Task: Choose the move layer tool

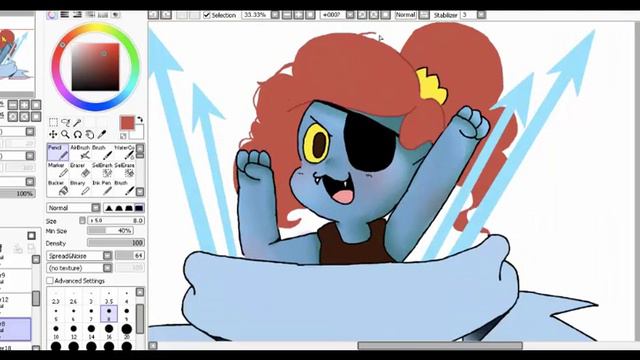Action: (x=53, y=134)
